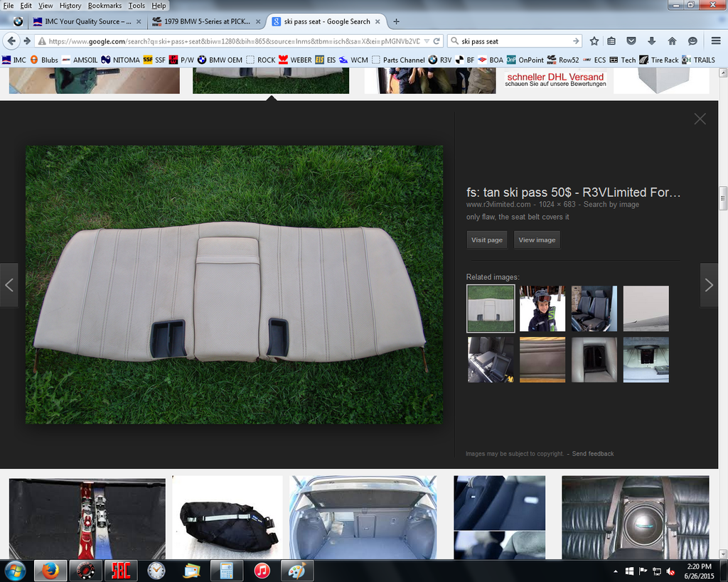Click the Visit page button
The height and width of the screenshot is (582, 728).
tap(487, 240)
